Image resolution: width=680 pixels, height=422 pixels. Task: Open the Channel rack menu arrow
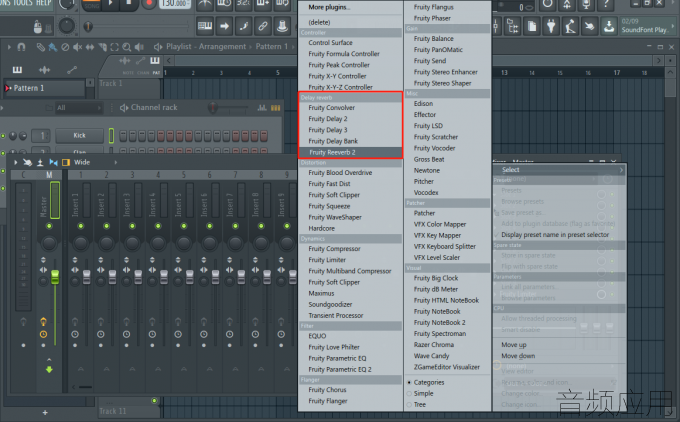point(2,108)
